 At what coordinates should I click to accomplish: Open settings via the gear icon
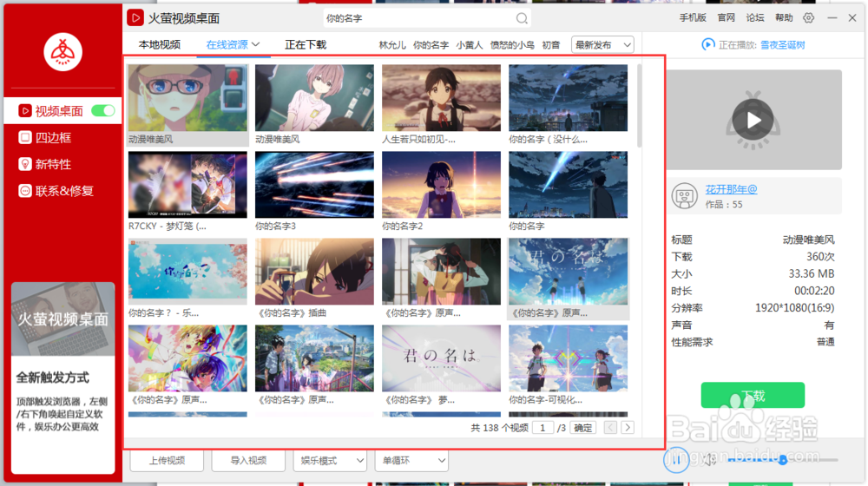coord(808,17)
